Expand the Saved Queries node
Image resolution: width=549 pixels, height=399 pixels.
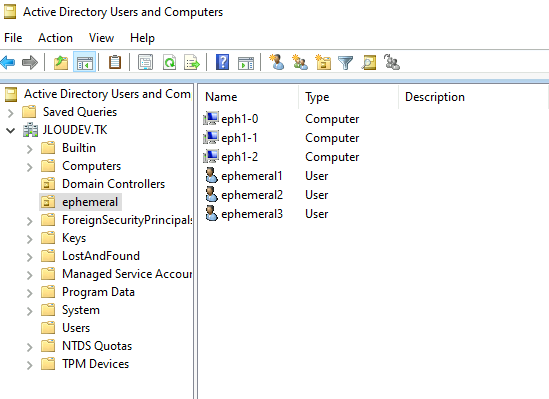click(11, 113)
